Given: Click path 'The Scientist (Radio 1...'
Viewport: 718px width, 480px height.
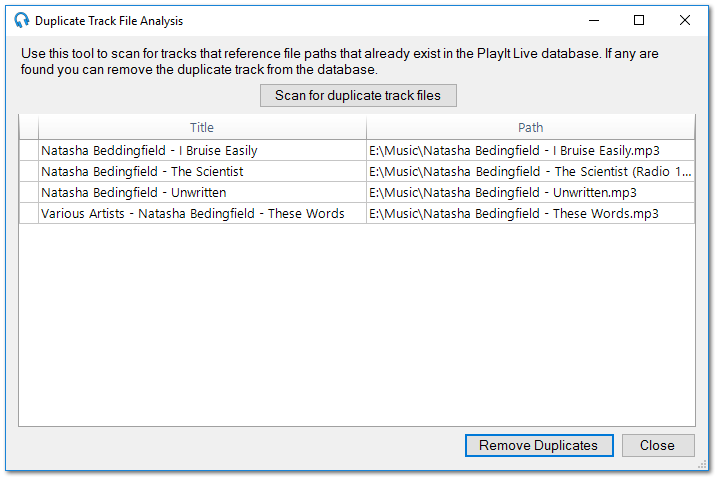Looking at the screenshot, I should (530, 171).
